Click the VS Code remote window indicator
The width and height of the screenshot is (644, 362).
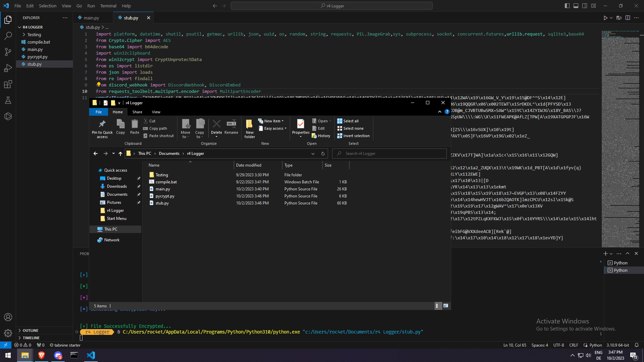[x=6, y=345]
